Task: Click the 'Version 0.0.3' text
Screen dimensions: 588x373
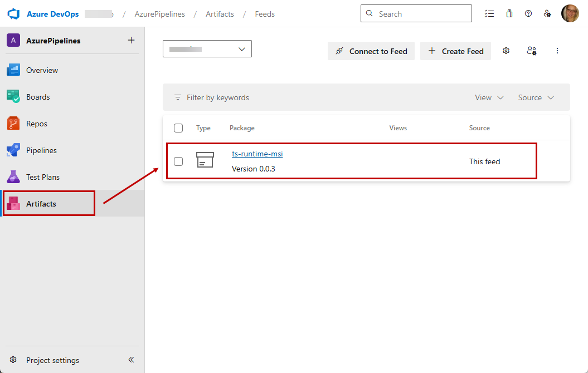Action: pyautogui.click(x=254, y=169)
